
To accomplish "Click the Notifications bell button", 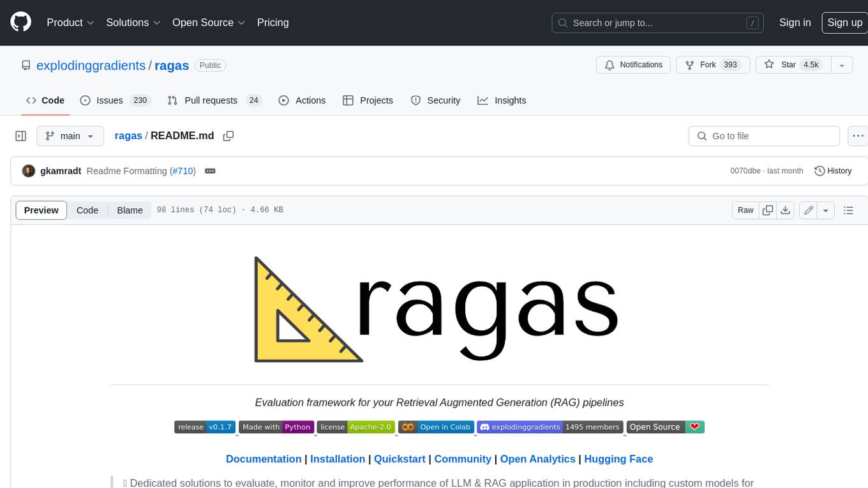I will (634, 65).
